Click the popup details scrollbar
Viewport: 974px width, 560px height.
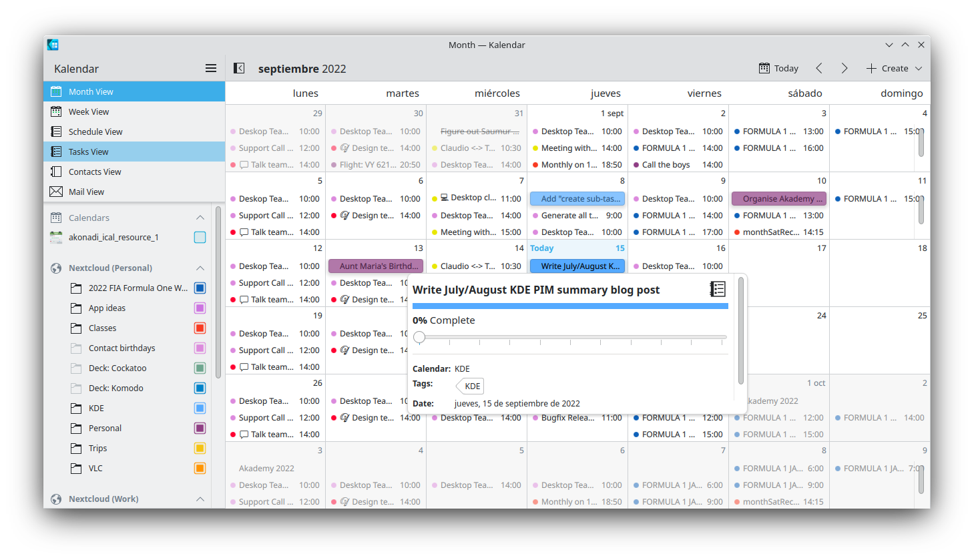click(x=740, y=332)
